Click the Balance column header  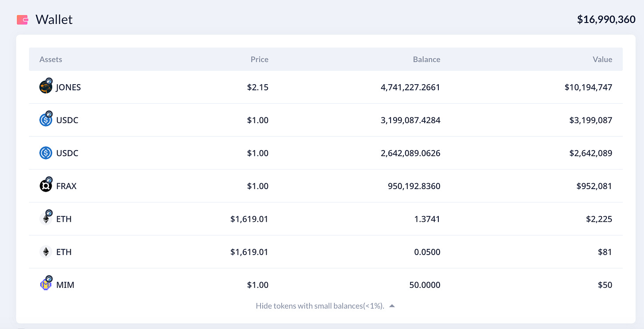[x=426, y=59]
